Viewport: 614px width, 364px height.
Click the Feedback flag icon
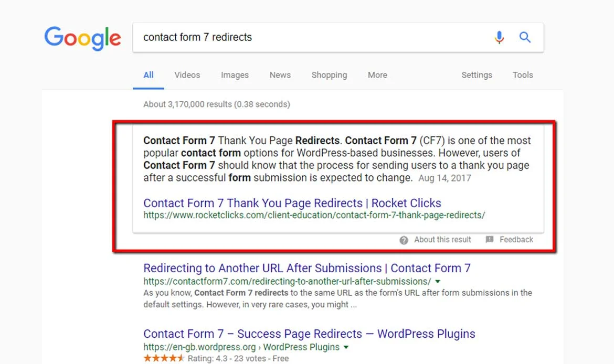[x=490, y=240]
